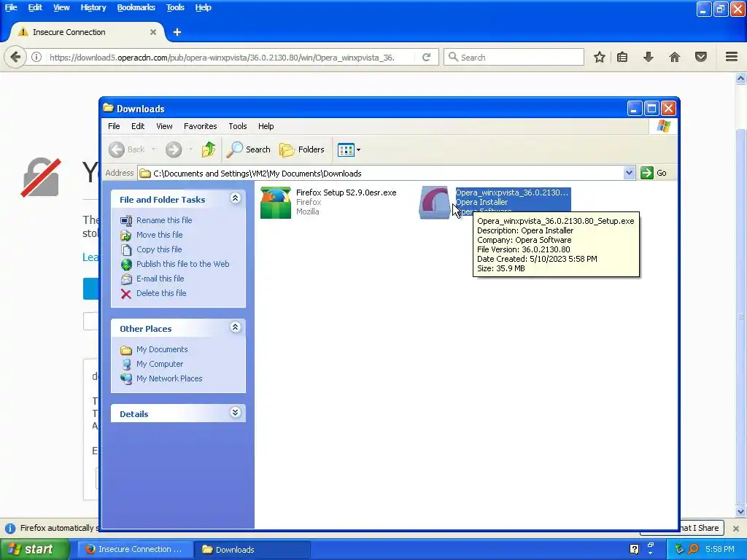Open the Pocket icon in Firefox toolbar

tap(701, 57)
